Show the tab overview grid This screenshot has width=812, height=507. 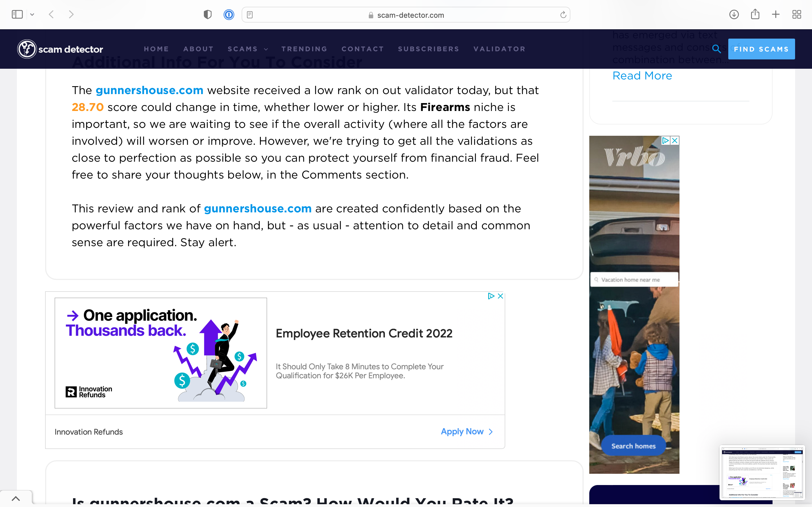(796, 14)
